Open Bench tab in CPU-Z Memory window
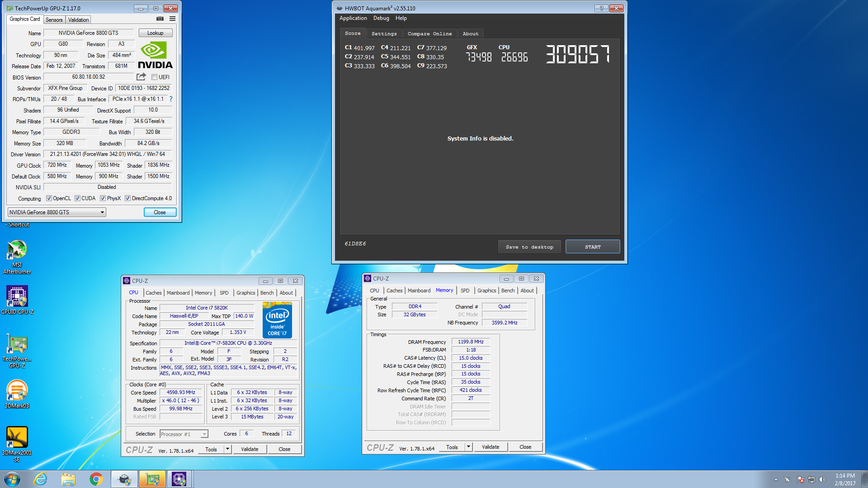 click(x=508, y=291)
